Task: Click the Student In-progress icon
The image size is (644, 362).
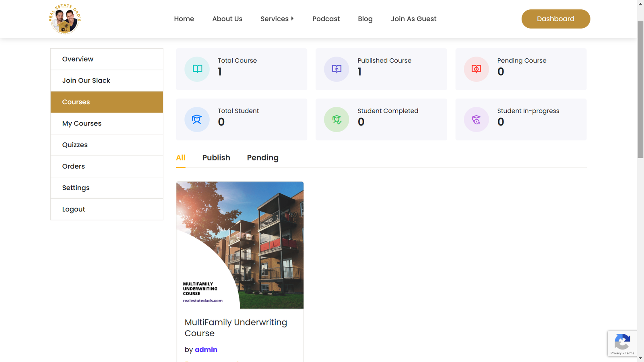Action: click(x=476, y=119)
